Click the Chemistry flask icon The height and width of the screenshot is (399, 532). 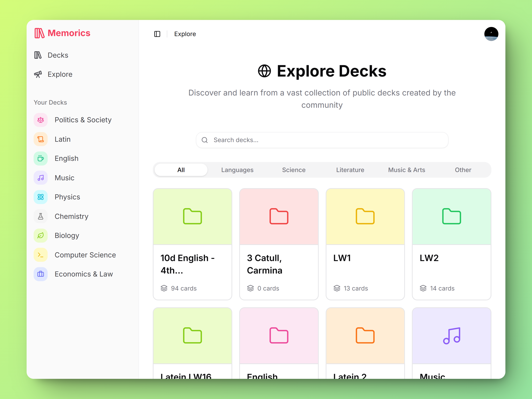[x=41, y=216]
